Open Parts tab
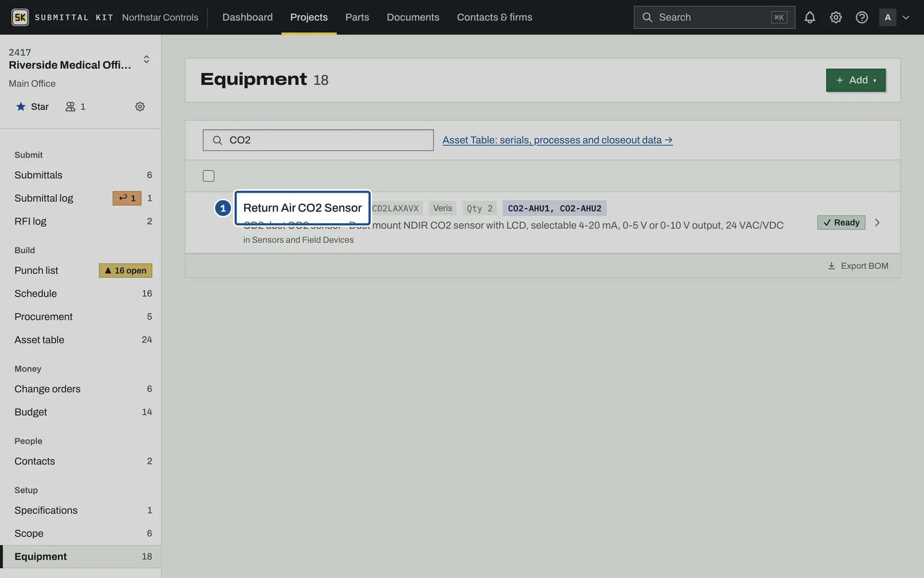 [x=357, y=17]
